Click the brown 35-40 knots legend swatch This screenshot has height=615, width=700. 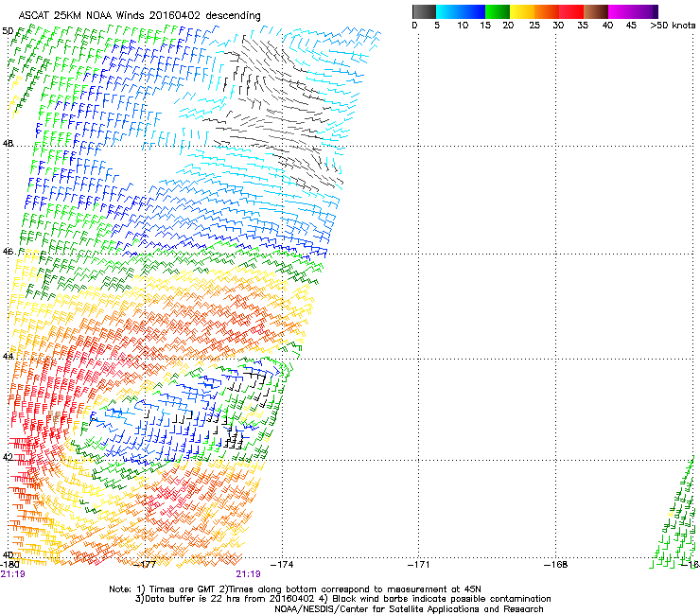tap(596, 11)
